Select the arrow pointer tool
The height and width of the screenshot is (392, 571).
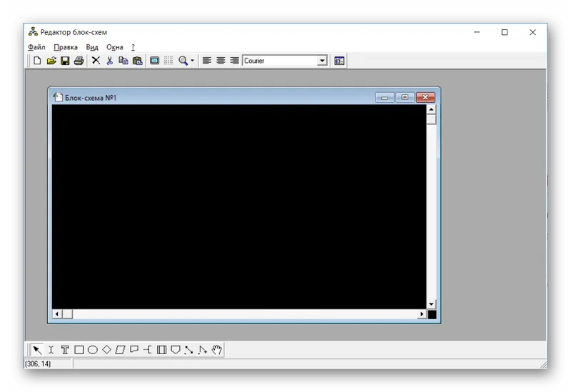[x=37, y=350]
